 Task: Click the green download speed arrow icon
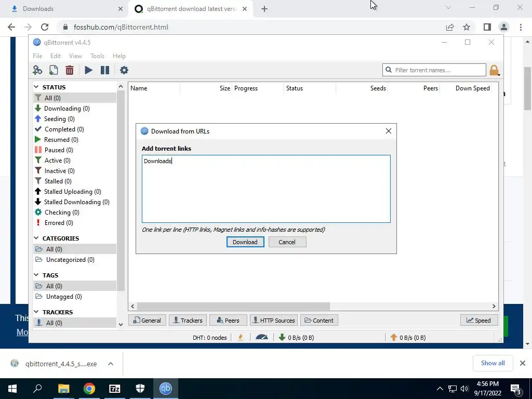(282, 337)
